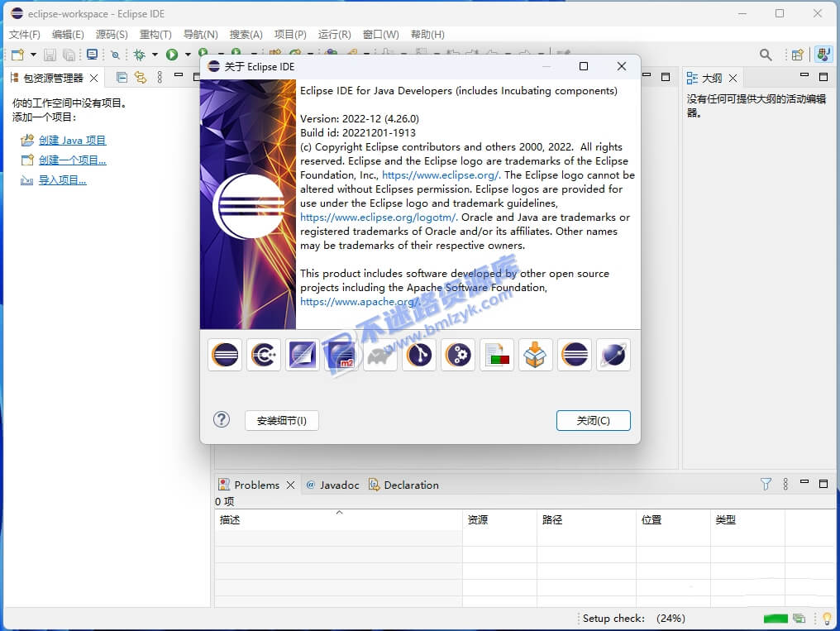840x631 pixels.
Task: Open the eclipse.org/logotm link
Action: pos(379,218)
